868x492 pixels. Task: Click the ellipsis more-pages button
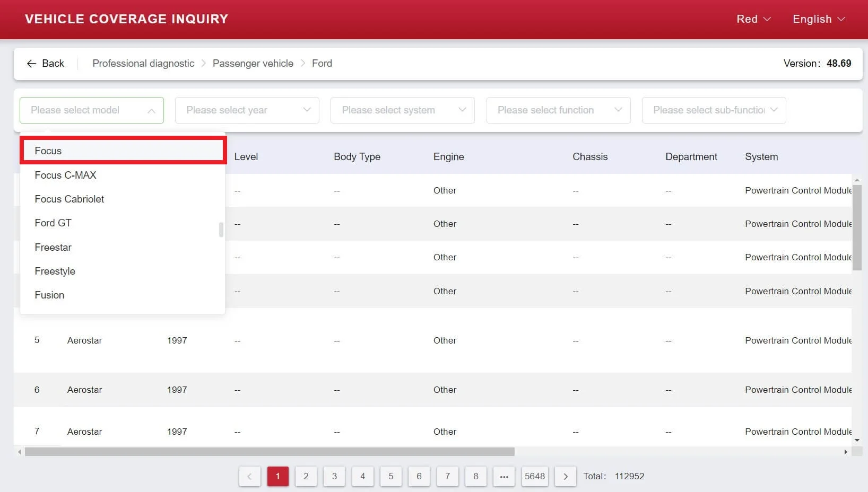(x=504, y=476)
